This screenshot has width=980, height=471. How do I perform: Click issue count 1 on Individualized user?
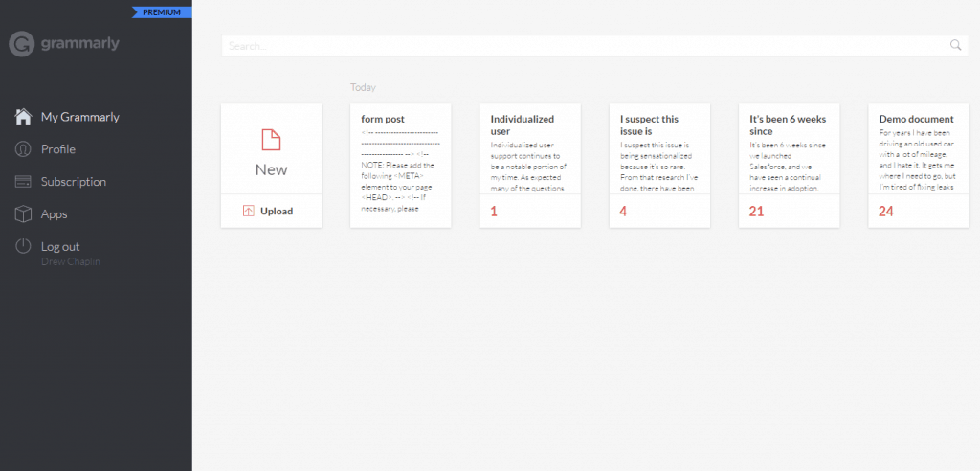pos(494,212)
